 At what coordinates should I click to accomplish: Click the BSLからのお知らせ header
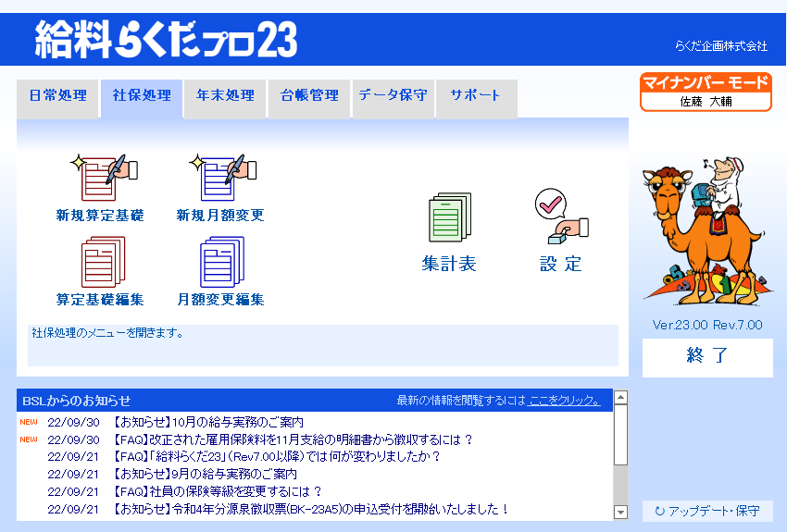pos(76,401)
